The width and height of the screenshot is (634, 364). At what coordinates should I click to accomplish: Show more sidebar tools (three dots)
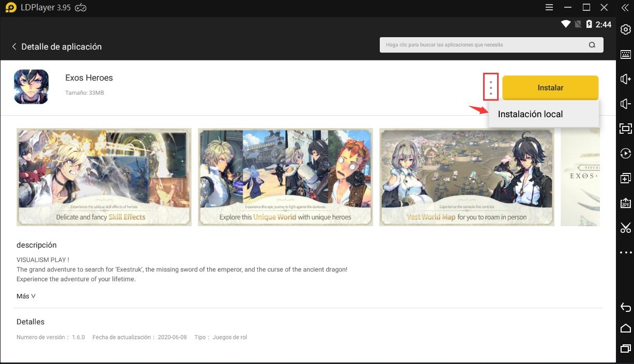(x=625, y=252)
